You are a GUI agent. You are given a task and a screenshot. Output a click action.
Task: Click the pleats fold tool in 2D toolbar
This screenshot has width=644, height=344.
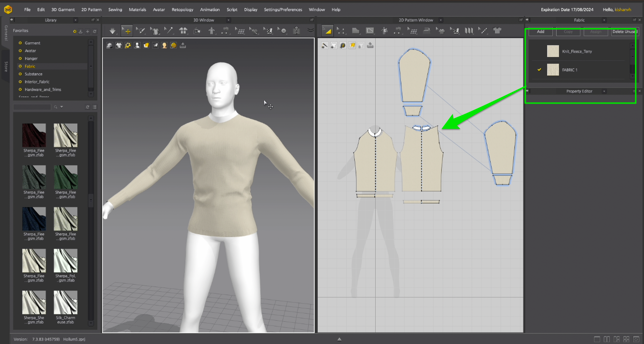469,30
